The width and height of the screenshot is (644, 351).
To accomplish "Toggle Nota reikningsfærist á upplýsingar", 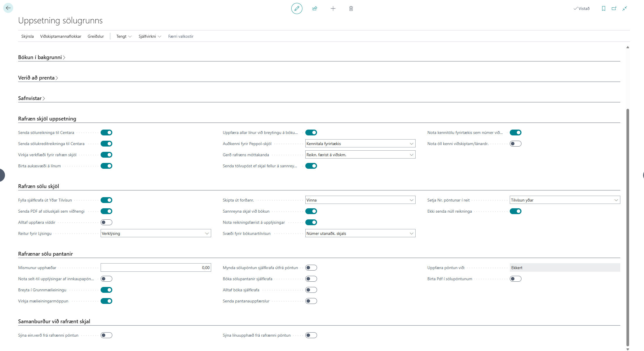I will click(x=311, y=222).
